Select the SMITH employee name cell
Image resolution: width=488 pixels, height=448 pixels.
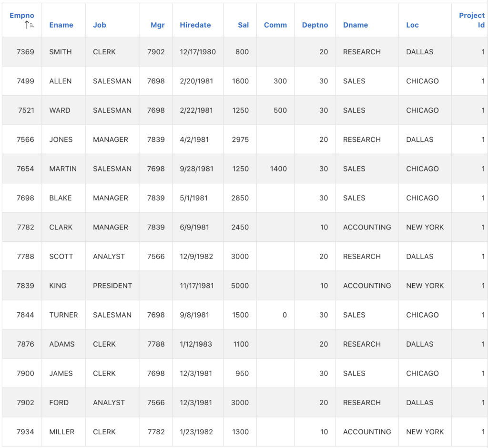coord(61,52)
